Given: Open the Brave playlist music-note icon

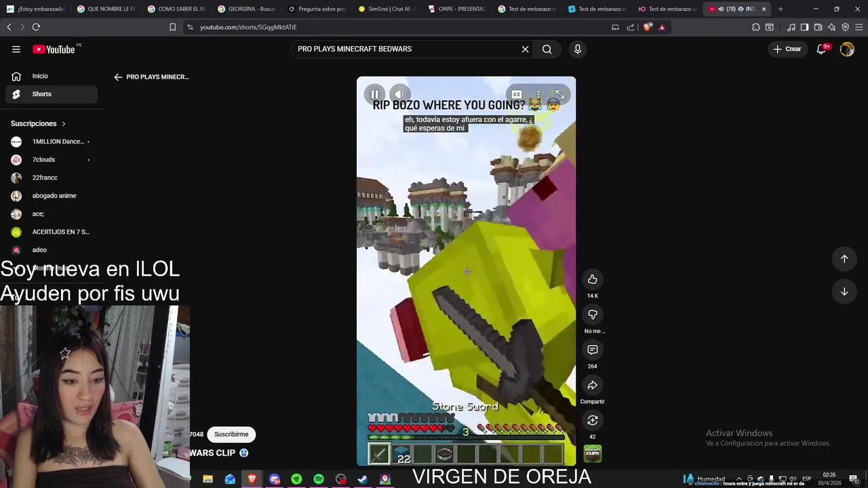Looking at the screenshot, I should [791, 27].
